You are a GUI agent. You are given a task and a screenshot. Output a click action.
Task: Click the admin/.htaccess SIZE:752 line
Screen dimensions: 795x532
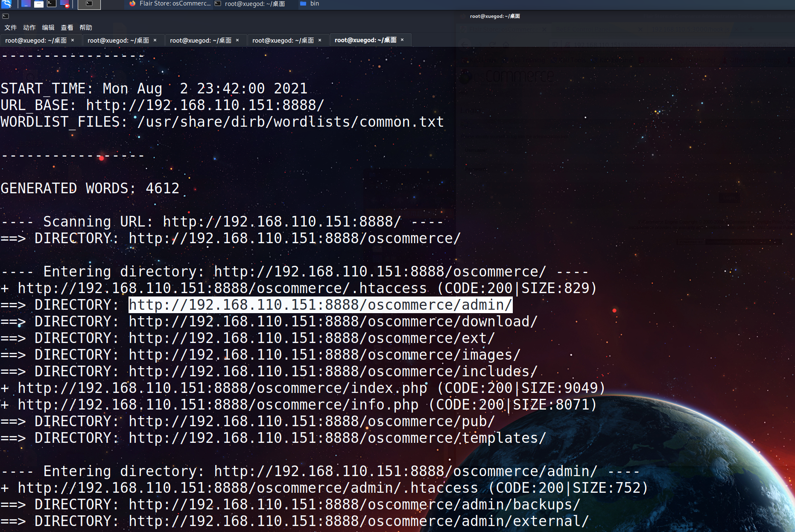pyautogui.click(x=324, y=488)
